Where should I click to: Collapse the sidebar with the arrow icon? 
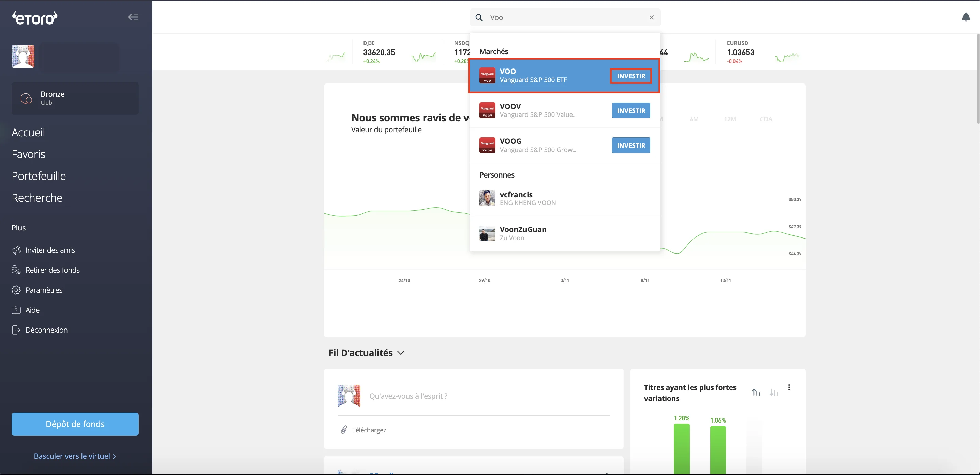[x=133, y=17]
